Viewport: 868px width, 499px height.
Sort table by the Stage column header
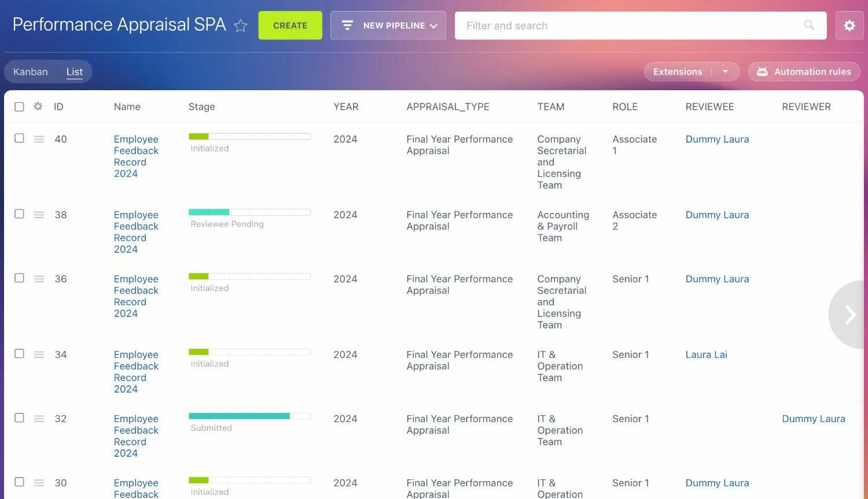pyautogui.click(x=201, y=107)
